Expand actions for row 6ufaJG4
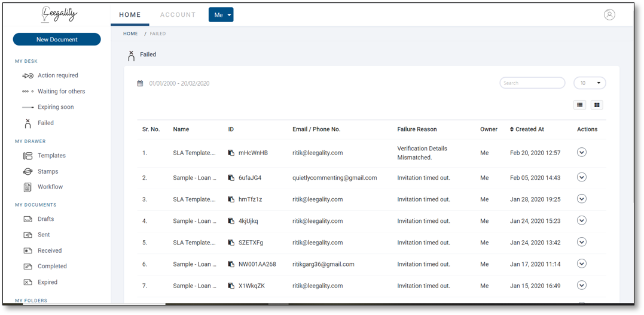 click(x=582, y=177)
